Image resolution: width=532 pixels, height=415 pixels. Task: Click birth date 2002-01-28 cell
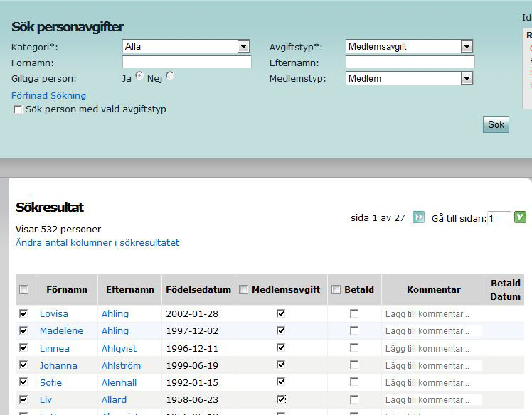[x=192, y=314]
